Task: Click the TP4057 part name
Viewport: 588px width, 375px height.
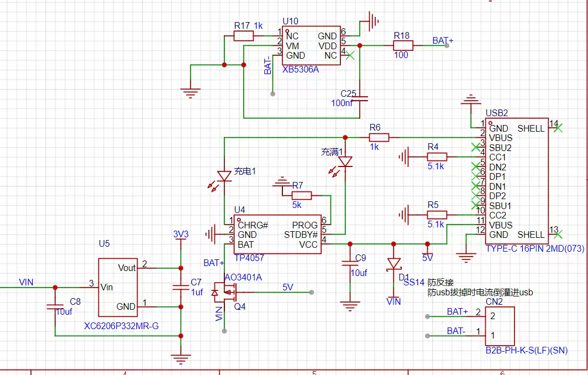Action: (249, 258)
